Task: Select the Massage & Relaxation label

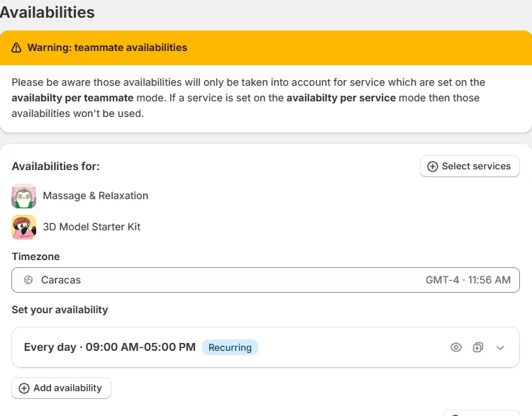Action: click(95, 196)
